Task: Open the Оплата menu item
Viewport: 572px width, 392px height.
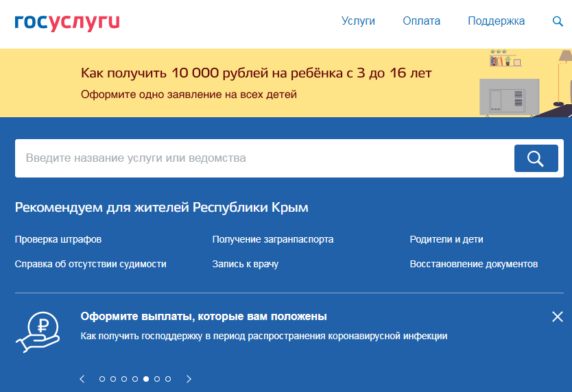Action: [421, 21]
